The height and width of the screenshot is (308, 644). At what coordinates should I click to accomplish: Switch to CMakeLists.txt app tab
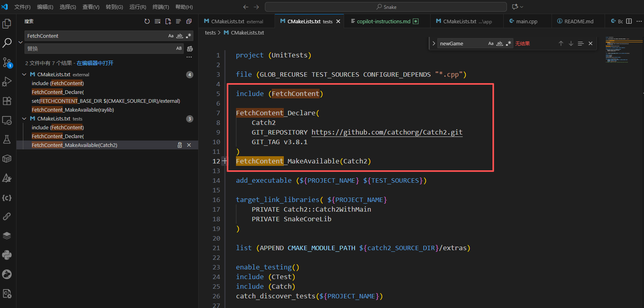[468, 21]
